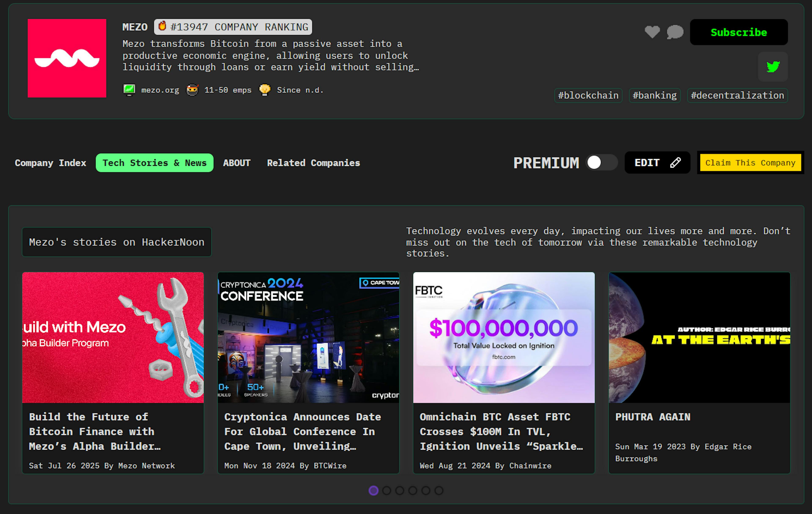Click the fire emoji on the ranking badge
The height and width of the screenshot is (514, 812).
click(x=163, y=26)
